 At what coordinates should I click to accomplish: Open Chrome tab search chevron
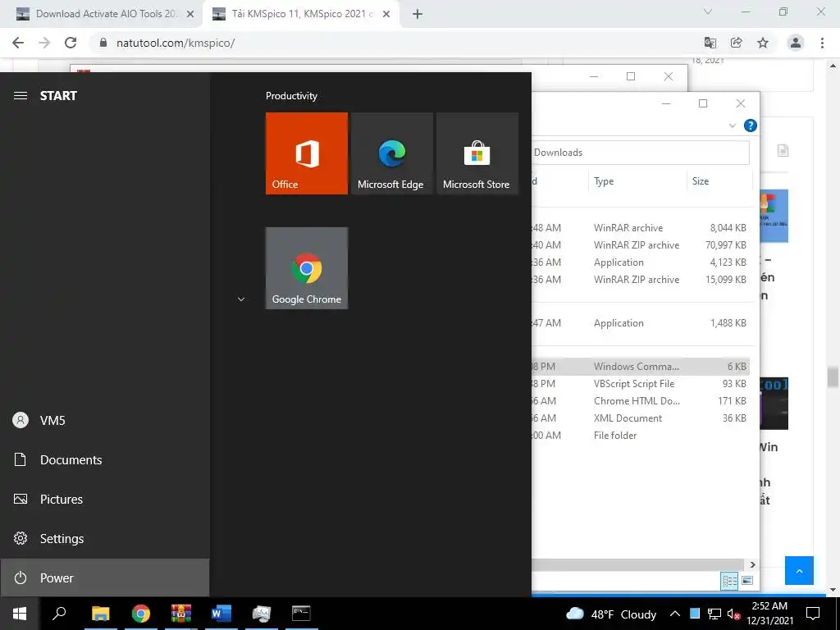pos(708,11)
